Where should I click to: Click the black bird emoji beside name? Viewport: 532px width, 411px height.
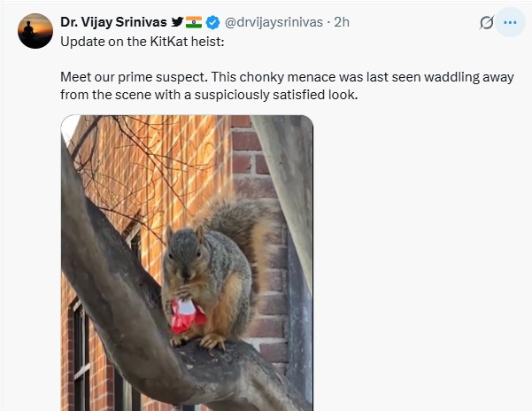[177, 22]
